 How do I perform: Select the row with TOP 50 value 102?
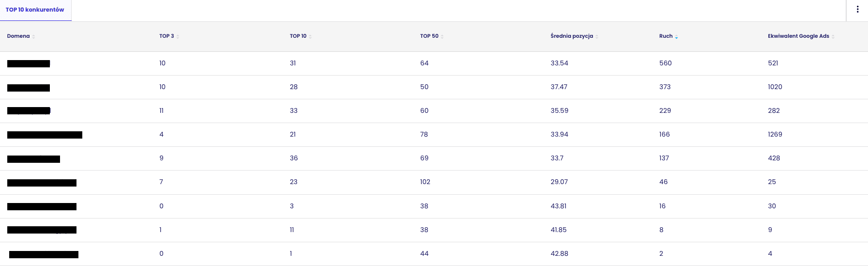434,182
